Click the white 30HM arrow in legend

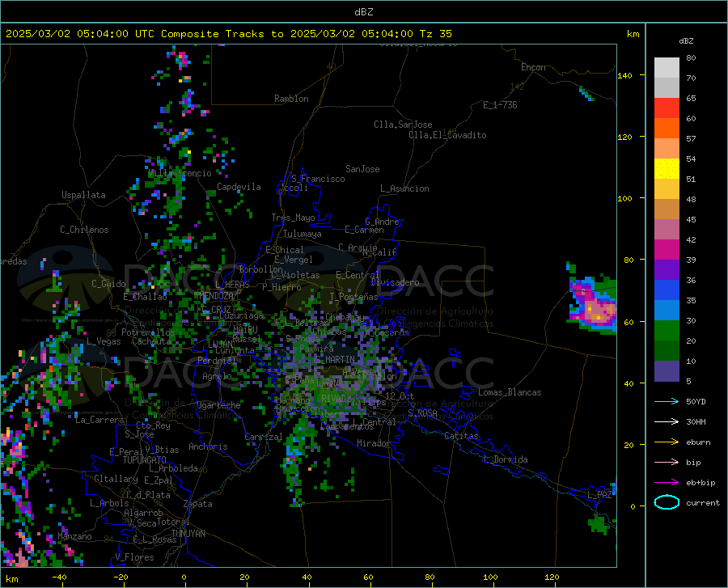coord(667,421)
